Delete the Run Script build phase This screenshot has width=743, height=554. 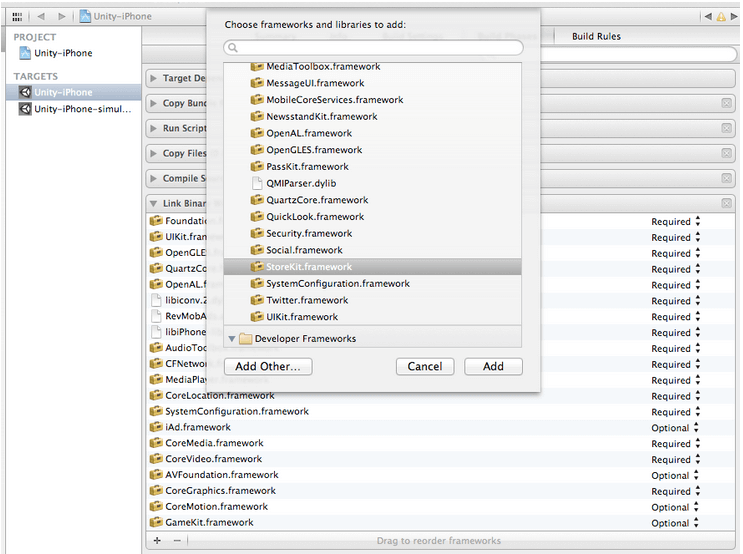click(x=726, y=128)
